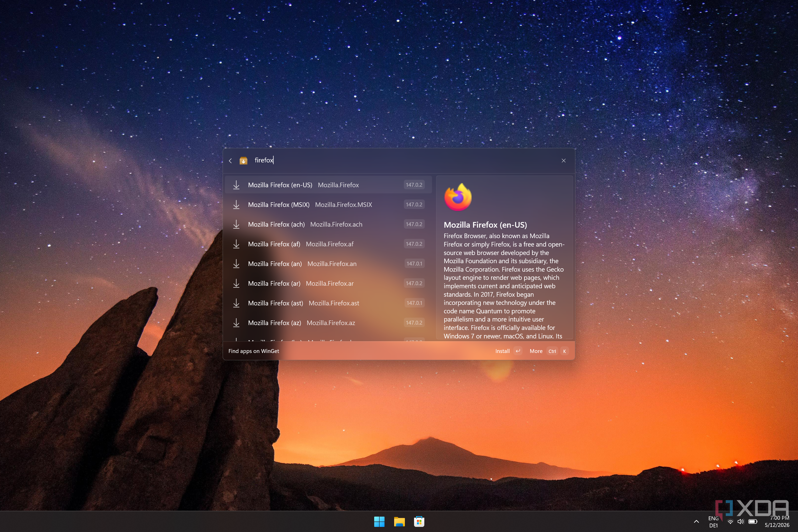This screenshot has height=532, width=798.
Task: Click the download icon for Mozilla Firefox (MSIX)
Action: [236, 205]
